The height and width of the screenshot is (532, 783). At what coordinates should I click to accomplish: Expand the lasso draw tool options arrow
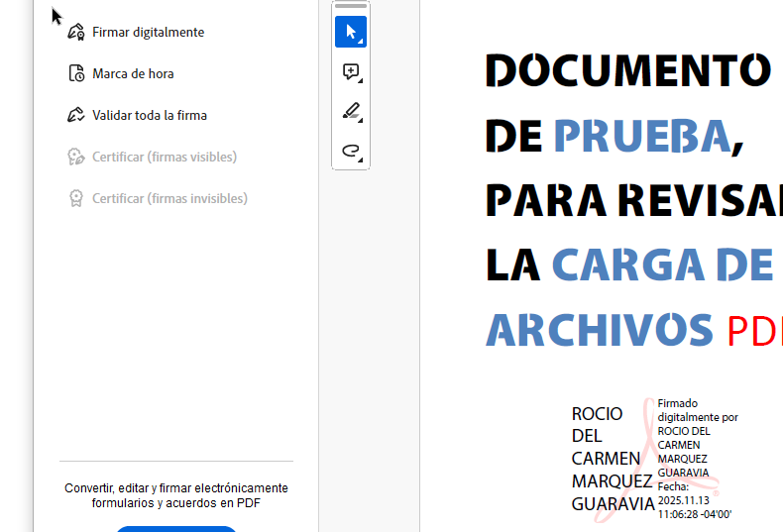pyautogui.click(x=362, y=160)
